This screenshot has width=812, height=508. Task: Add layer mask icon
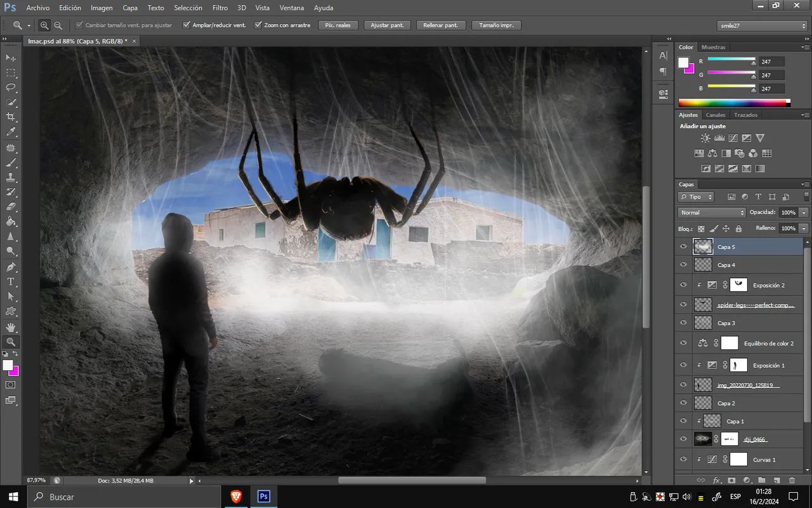[x=731, y=481]
